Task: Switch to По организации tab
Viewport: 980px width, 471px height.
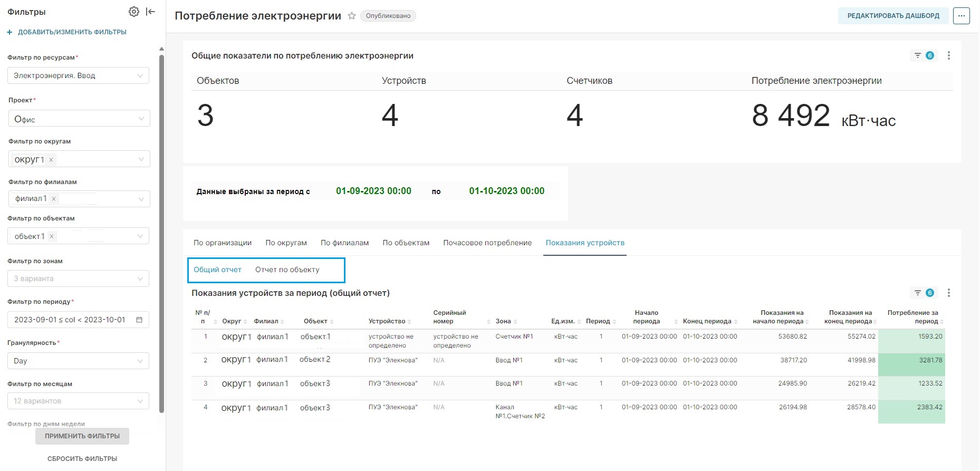Action: tap(223, 243)
